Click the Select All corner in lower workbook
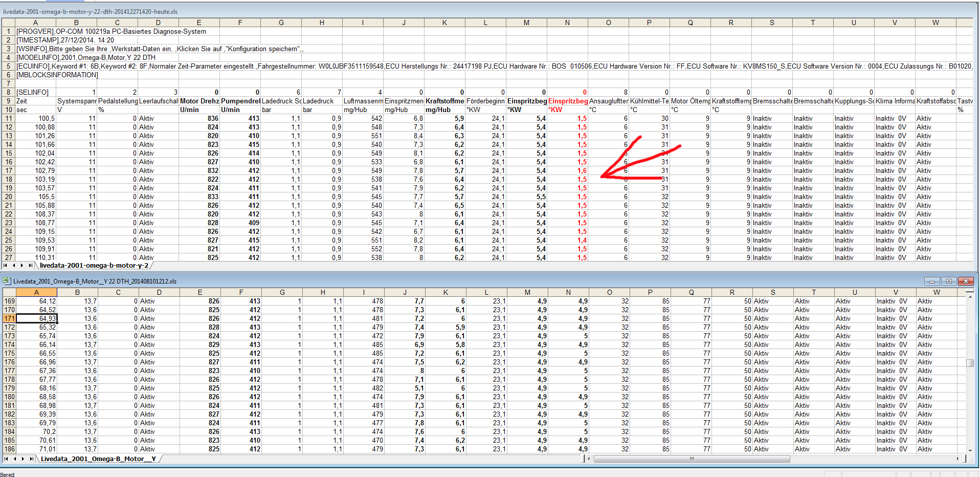 pyautogui.click(x=9, y=292)
